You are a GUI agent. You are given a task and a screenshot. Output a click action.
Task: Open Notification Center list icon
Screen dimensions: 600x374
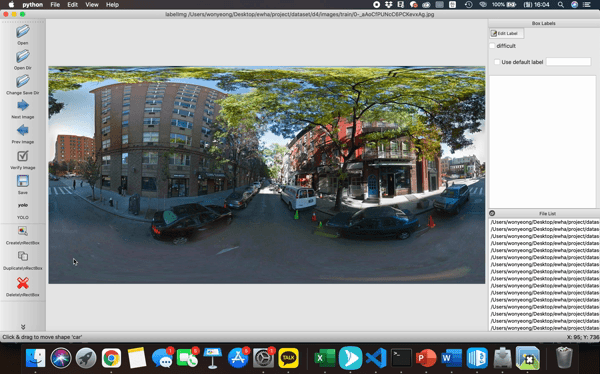pos(587,5)
